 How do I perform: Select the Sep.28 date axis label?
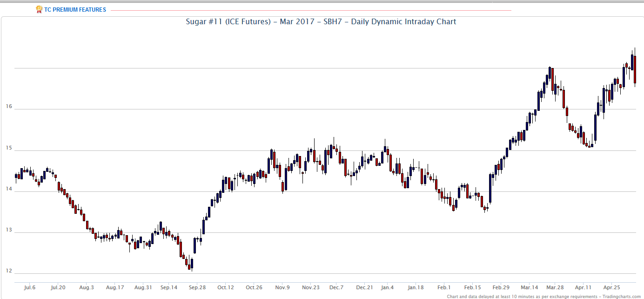point(197,287)
